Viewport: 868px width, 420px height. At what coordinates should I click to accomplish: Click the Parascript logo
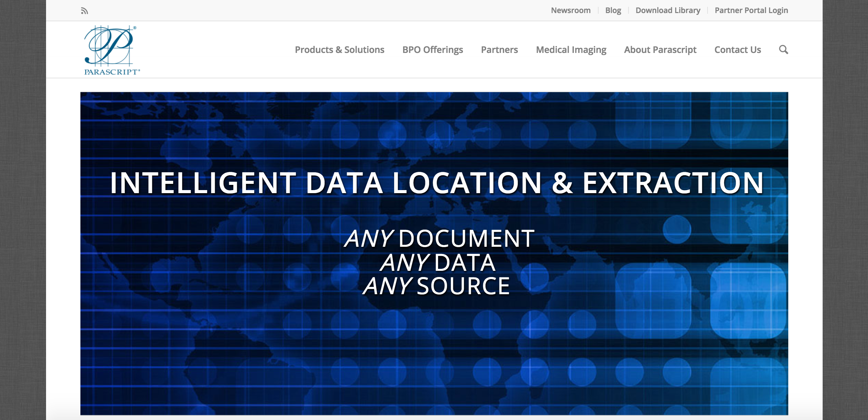coord(112,50)
